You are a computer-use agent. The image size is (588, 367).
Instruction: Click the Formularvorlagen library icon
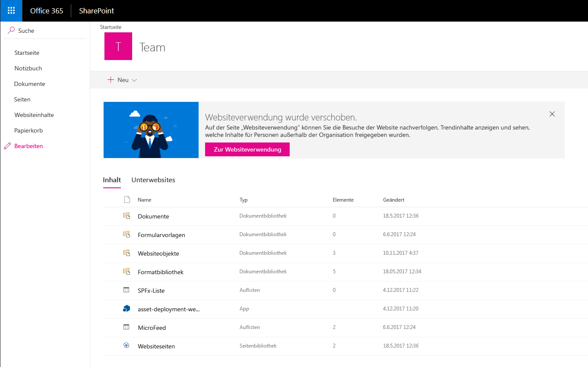point(126,234)
